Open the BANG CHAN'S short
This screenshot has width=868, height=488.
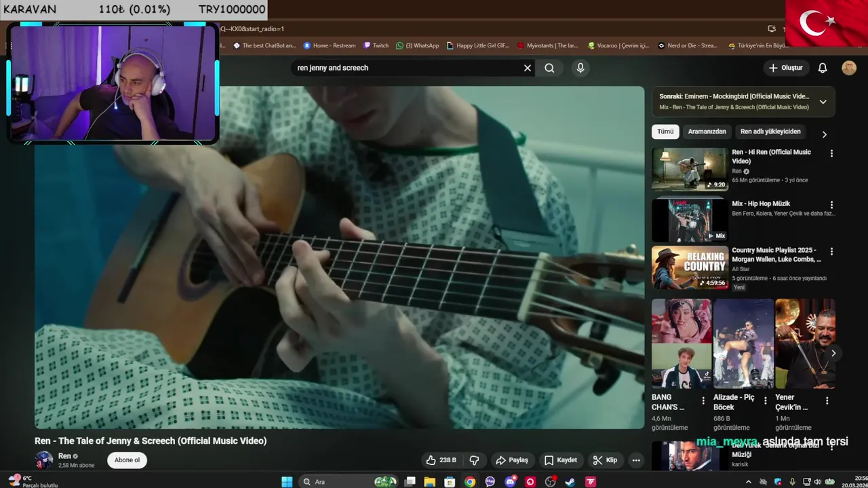coord(682,344)
